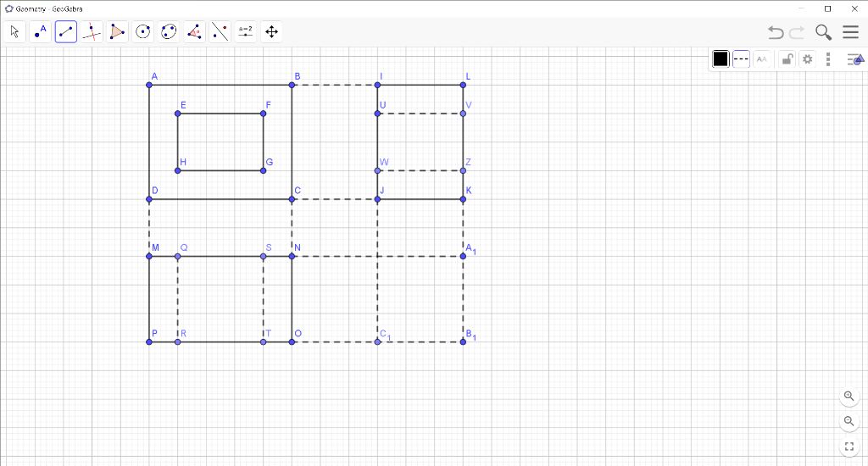Toggle the fix object lock
Screen dimensions: 868x466
click(787, 58)
